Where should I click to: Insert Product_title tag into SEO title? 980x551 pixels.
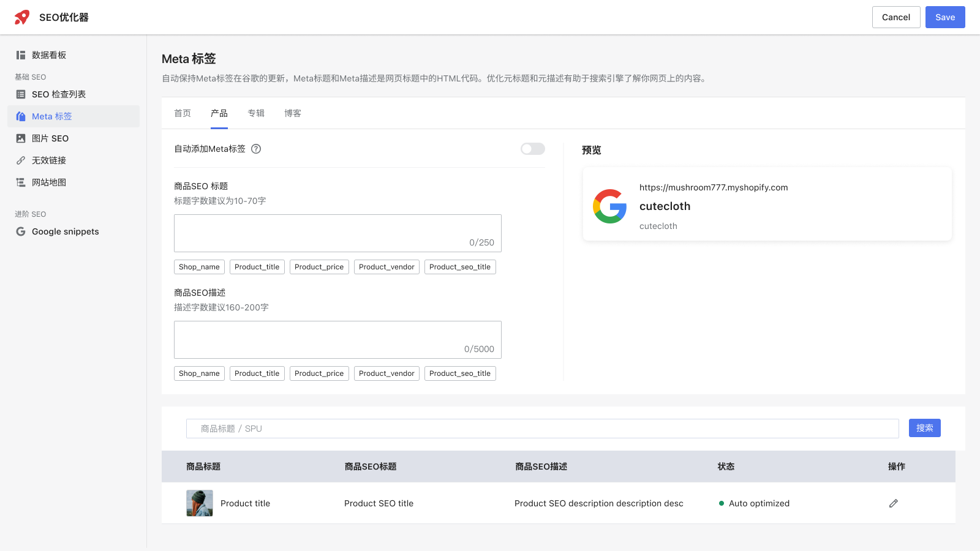[x=257, y=267]
